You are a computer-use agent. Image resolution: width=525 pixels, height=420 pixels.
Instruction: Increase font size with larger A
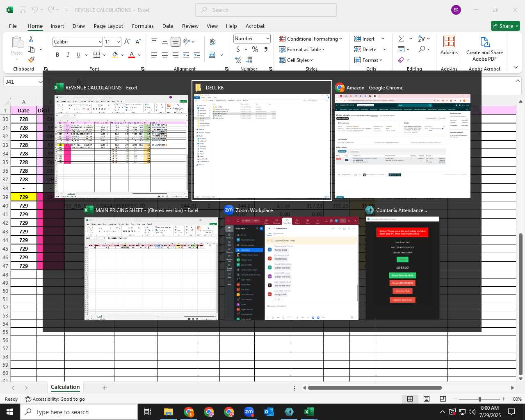point(127,41)
